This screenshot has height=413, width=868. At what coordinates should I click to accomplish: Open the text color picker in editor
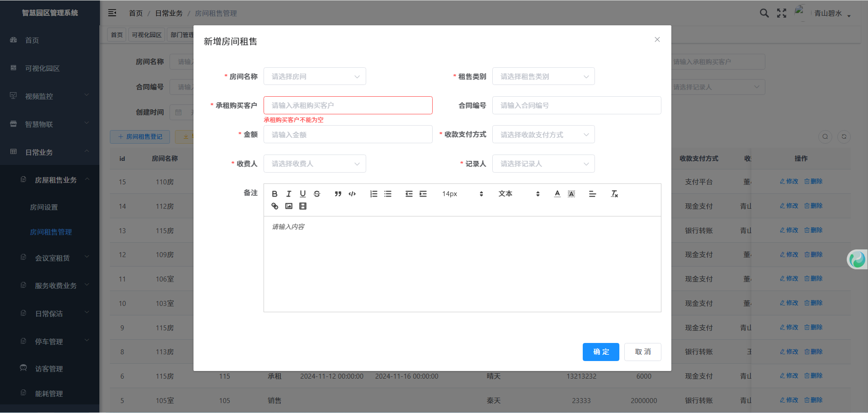pyautogui.click(x=557, y=194)
